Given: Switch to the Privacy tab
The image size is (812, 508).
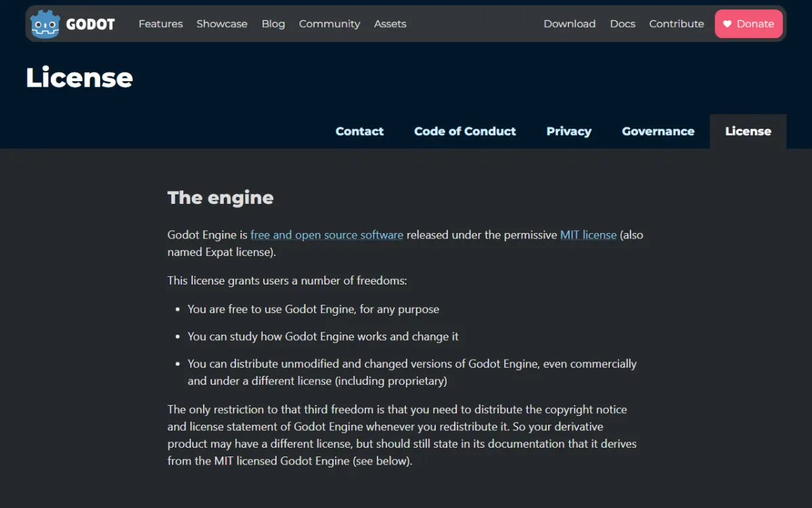Looking at the screenshot, I should pyautogui.click(x=569, y=131).
